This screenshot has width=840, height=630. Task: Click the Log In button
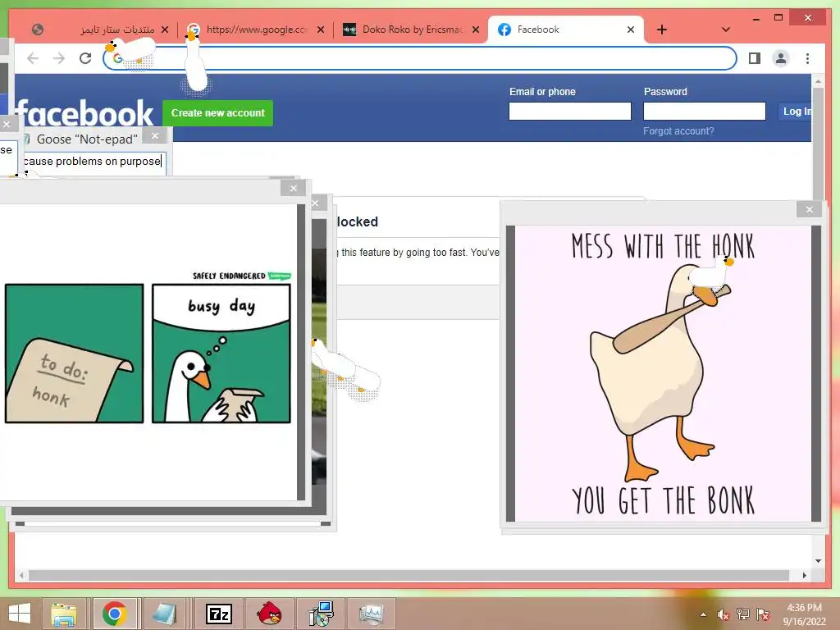click(x=796, y=112)
